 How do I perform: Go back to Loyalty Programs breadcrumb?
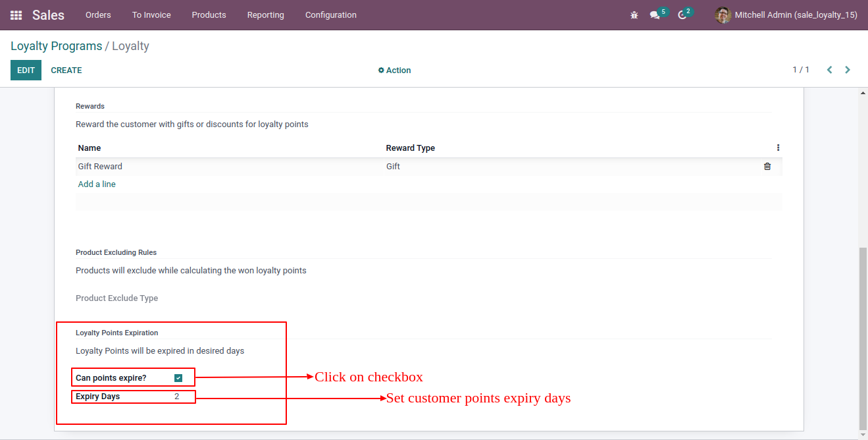click(x=57, y=46)
